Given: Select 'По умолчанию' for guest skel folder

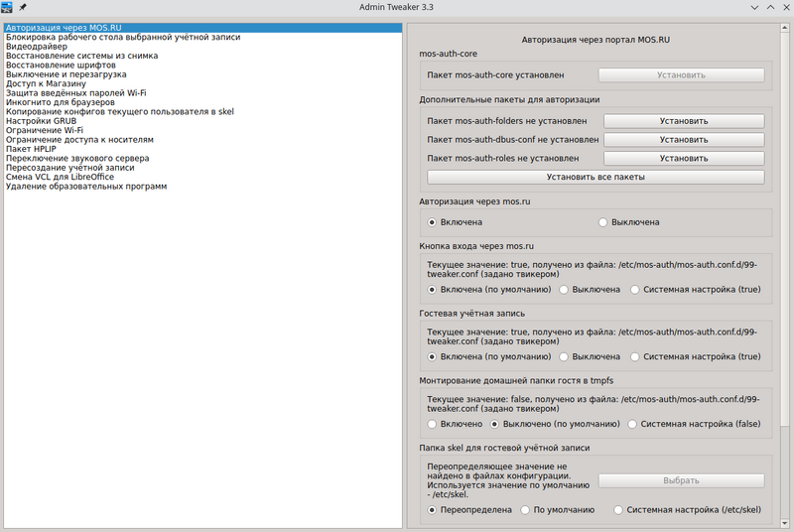Looking at the screenshot, I should [x=525, y=510].
